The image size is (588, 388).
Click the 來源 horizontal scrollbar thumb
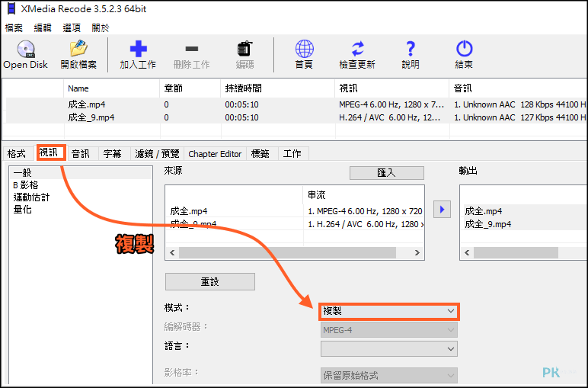click(288, 253)
